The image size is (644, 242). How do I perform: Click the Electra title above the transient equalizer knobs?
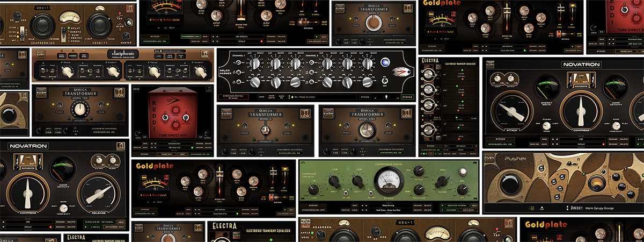[x=429, y=61]
